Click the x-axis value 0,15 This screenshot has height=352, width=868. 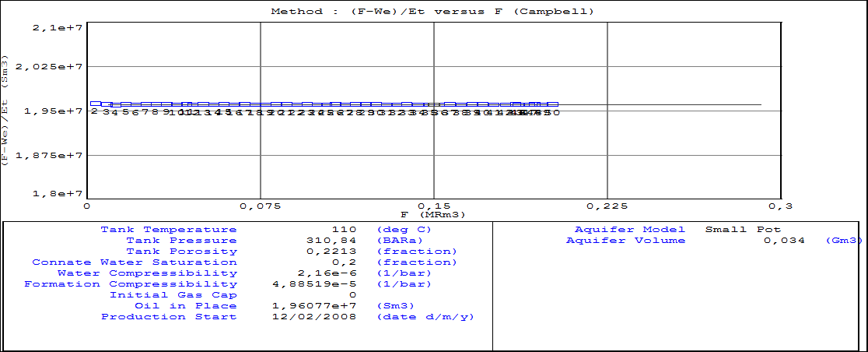click(435, 206)
